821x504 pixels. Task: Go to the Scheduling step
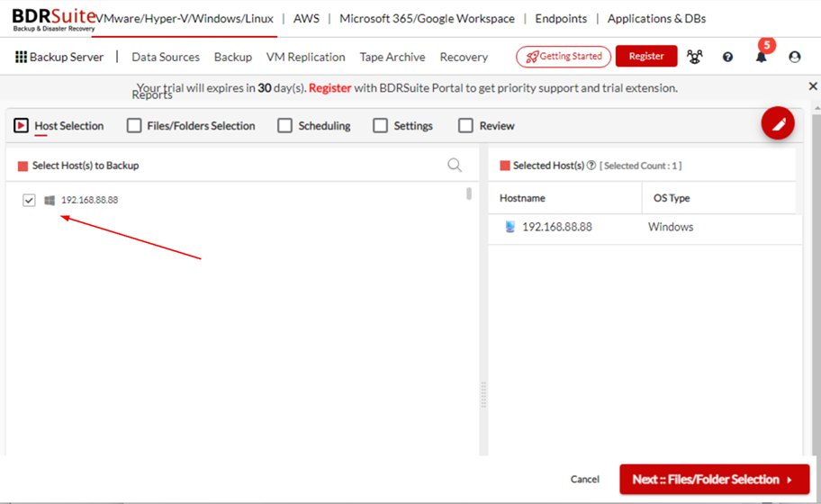324,126
